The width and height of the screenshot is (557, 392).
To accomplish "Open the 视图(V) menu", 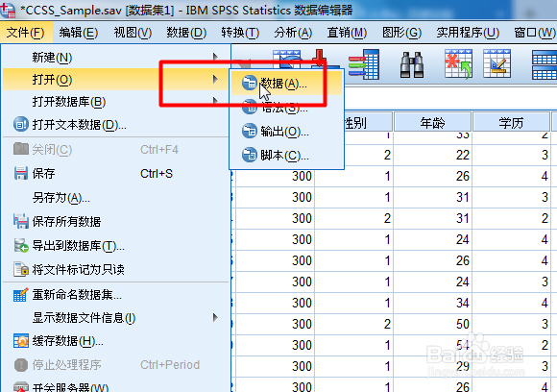I will click(133, 33).
